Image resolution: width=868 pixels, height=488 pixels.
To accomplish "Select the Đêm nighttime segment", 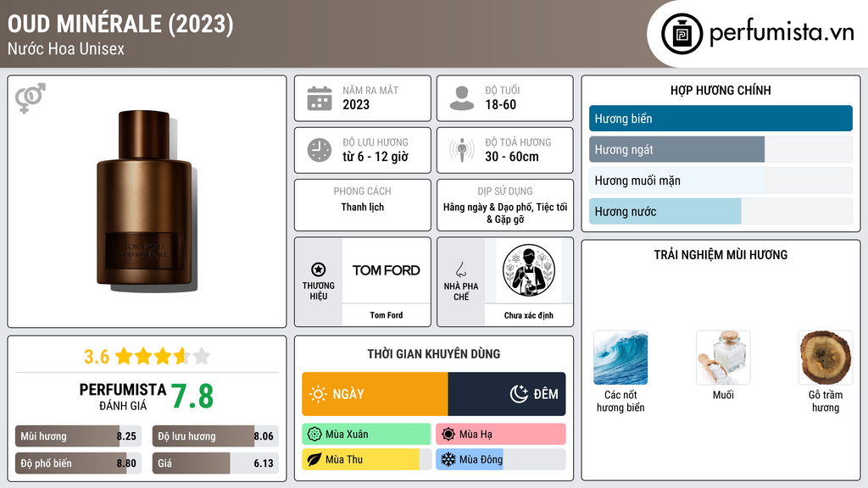I will pos(507,394).
